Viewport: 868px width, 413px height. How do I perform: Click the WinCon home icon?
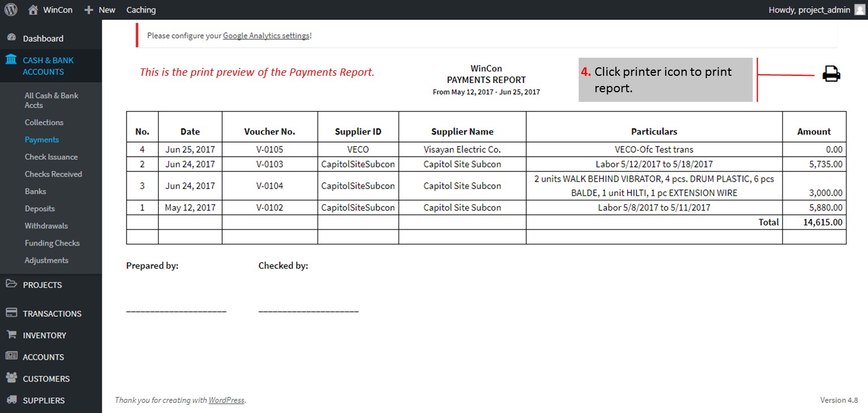point(33,10)
